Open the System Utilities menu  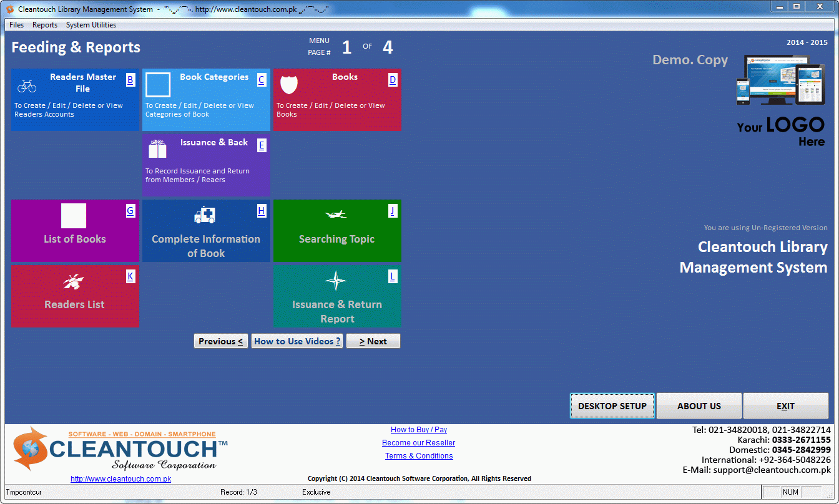coord(91,25)
